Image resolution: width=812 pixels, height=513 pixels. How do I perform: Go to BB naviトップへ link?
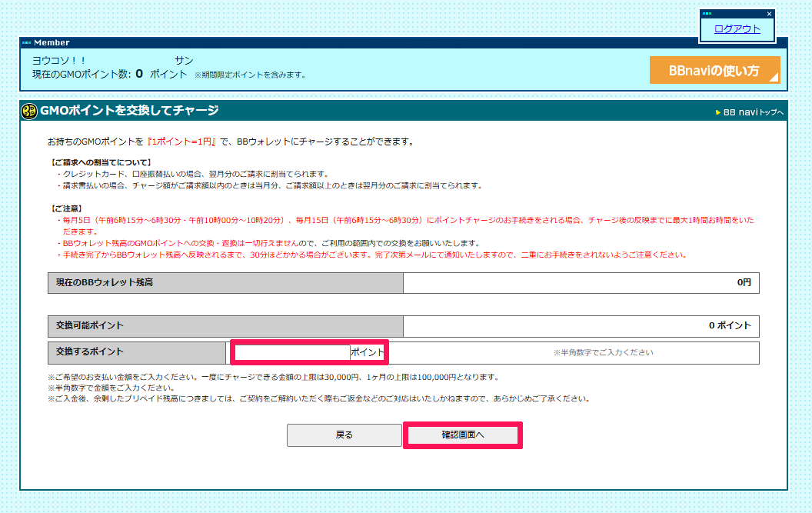753,112
